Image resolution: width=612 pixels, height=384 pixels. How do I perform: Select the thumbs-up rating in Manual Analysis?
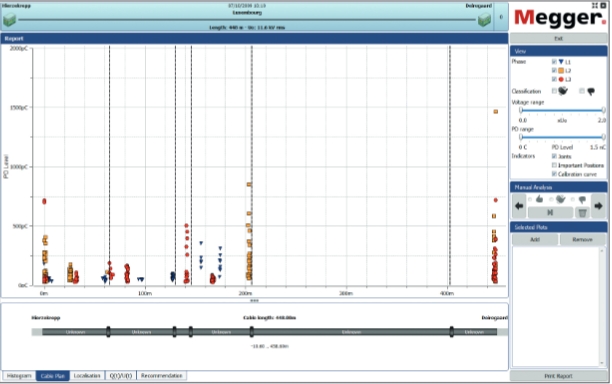[x=530, y=199]
